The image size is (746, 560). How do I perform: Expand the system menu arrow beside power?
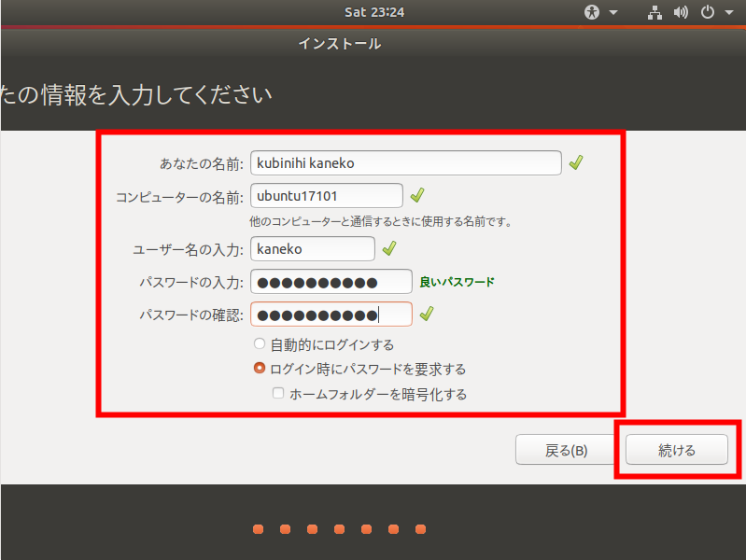[x=729, y=12]
